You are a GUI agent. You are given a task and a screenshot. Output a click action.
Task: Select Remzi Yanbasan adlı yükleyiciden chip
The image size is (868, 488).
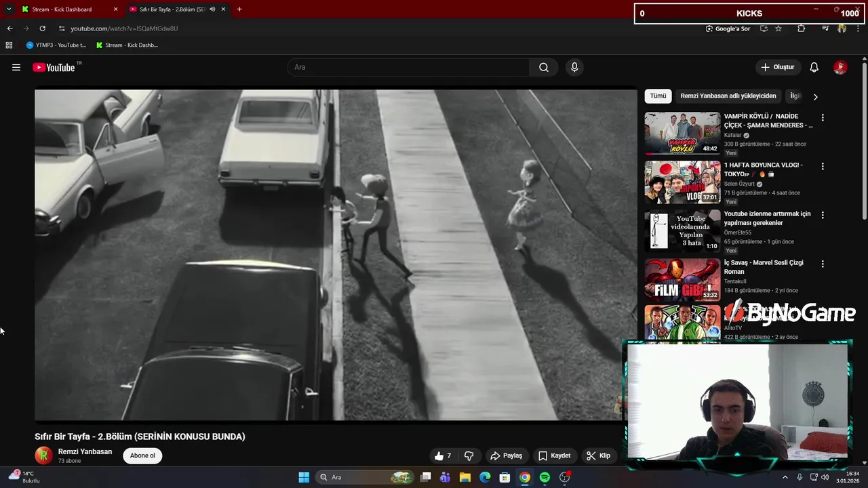(x=728, y=96)
